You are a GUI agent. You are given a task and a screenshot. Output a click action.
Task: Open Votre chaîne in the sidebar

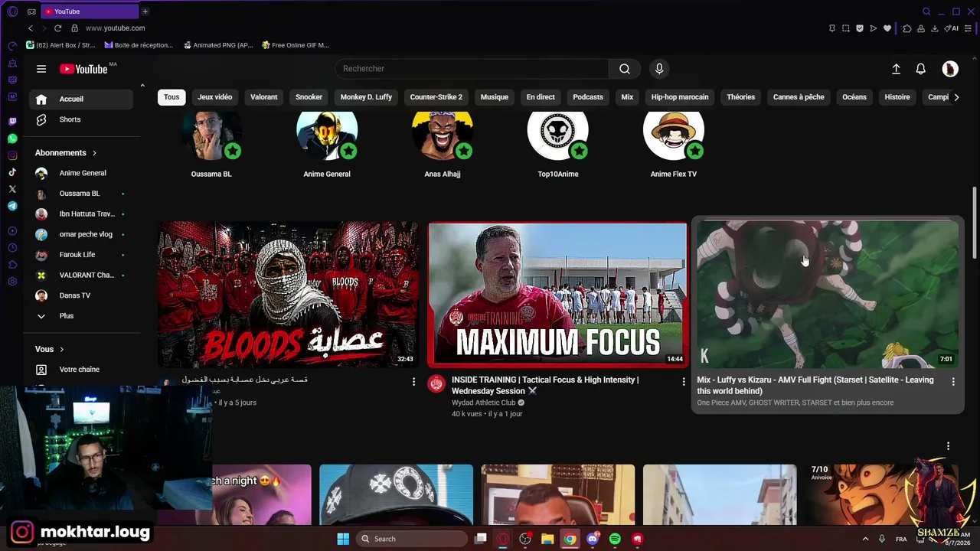pos(81,370)
